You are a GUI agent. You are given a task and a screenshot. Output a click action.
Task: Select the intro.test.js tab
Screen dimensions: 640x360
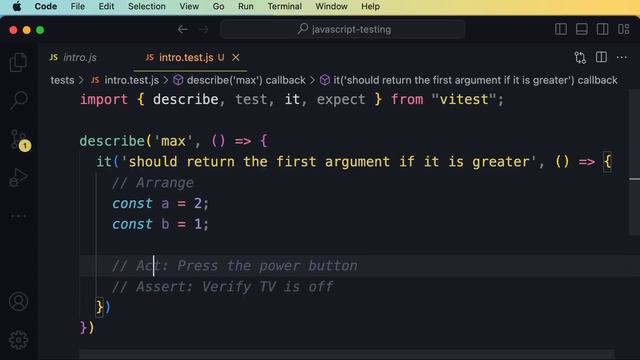coord(186,58)
